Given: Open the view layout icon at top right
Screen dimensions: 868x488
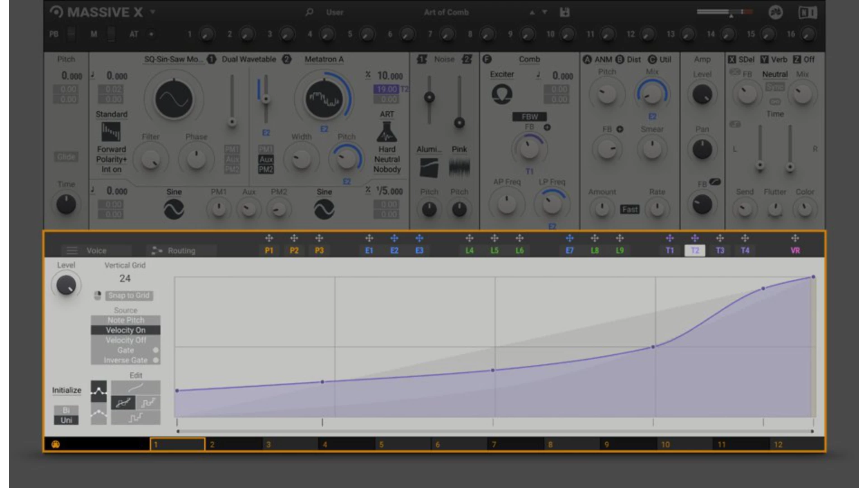Looking at the screenshot, I should pos(808,12).
